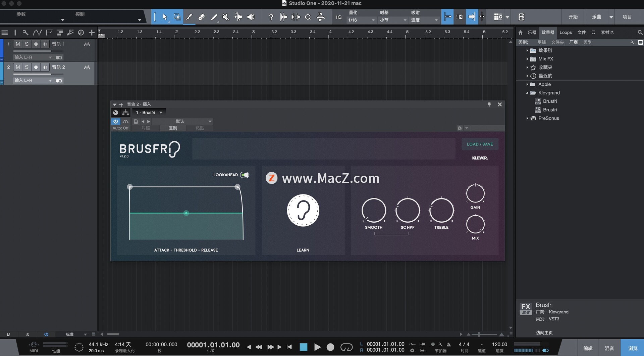Click 访问主页 visit homepage link

[544, 332]
